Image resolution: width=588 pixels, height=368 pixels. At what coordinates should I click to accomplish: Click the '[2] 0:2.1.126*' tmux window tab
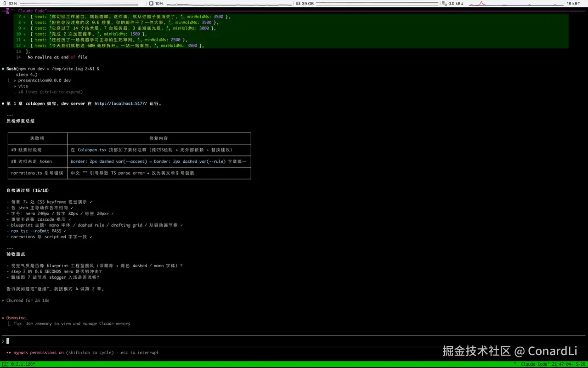click(x=19, y=364)
